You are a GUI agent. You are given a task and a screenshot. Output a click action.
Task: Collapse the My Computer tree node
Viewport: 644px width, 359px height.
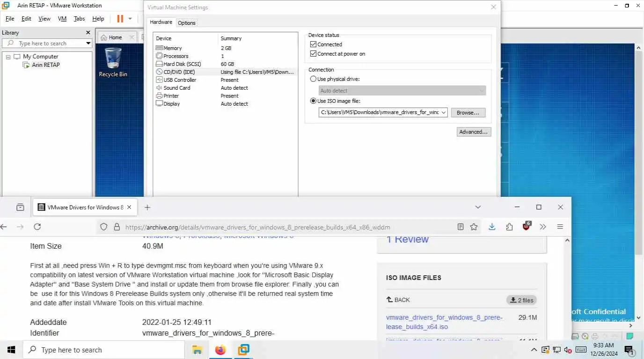(8, 57)
